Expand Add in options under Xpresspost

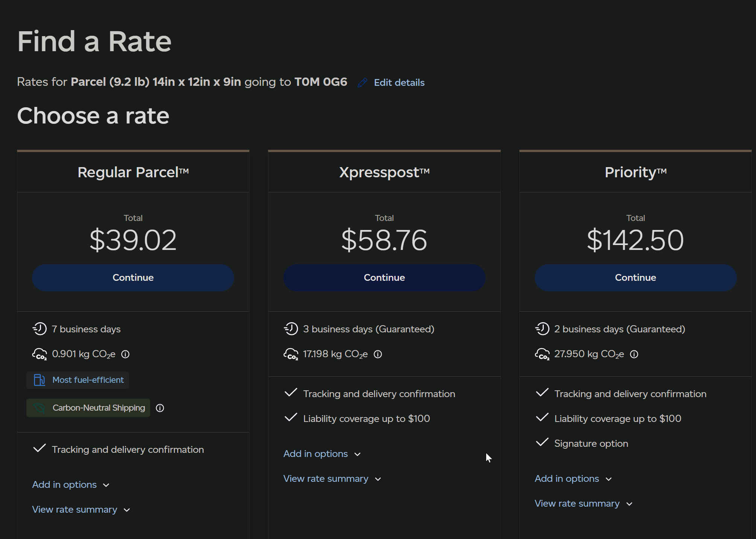322,454
